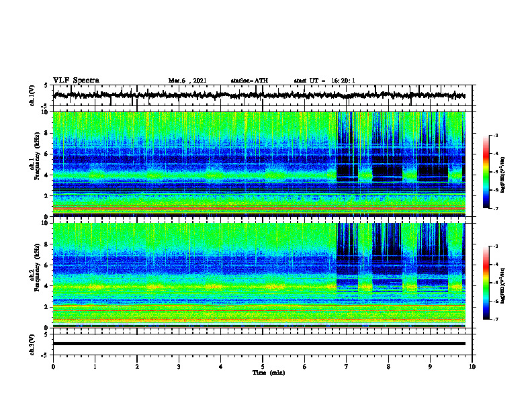The image size is (532, 411).
Task: Click time axis tick label "0"
Action: 53,367
